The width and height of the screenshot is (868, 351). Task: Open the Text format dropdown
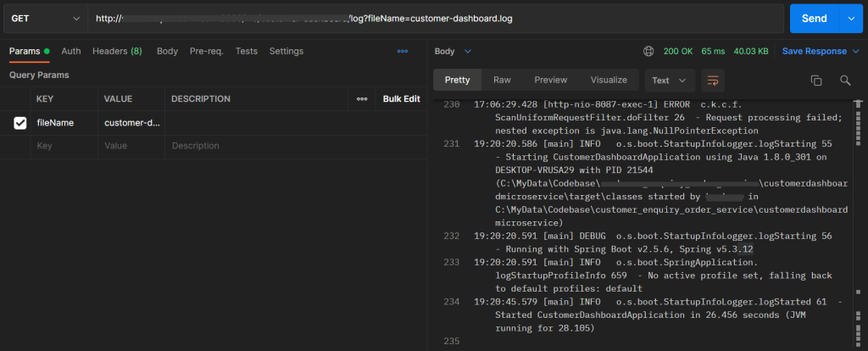(670, 81)
